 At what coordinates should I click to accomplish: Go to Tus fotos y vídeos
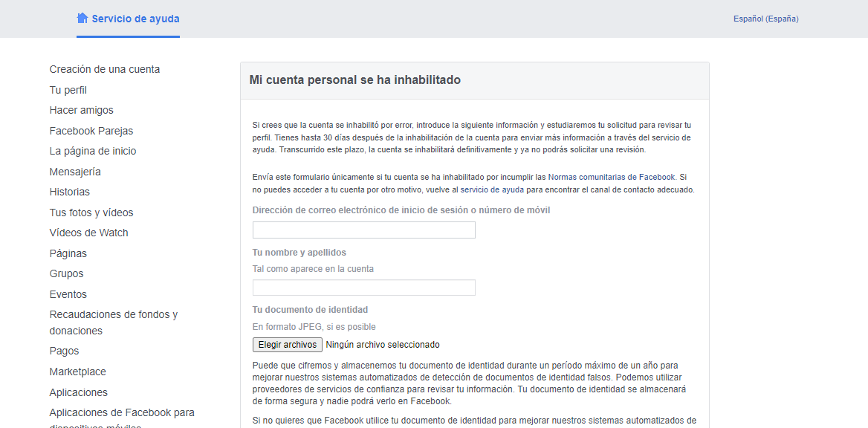click(91, 213)
